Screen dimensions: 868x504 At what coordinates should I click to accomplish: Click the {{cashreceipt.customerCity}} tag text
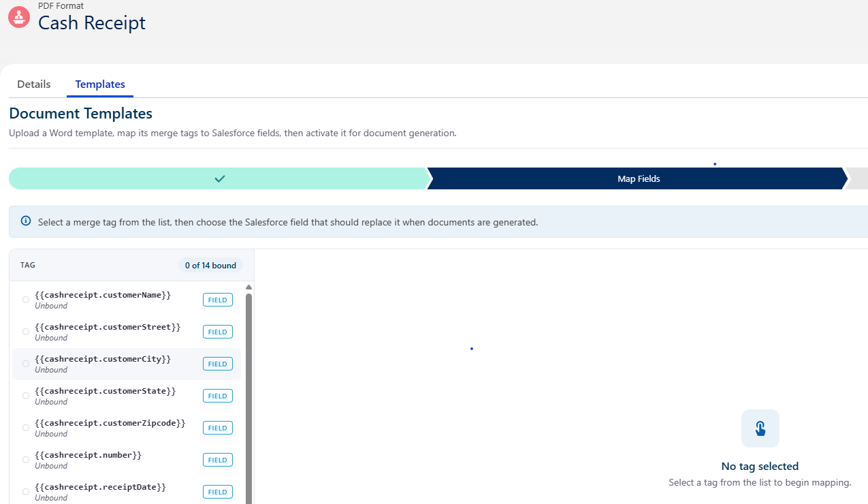[x=103, y=359]
